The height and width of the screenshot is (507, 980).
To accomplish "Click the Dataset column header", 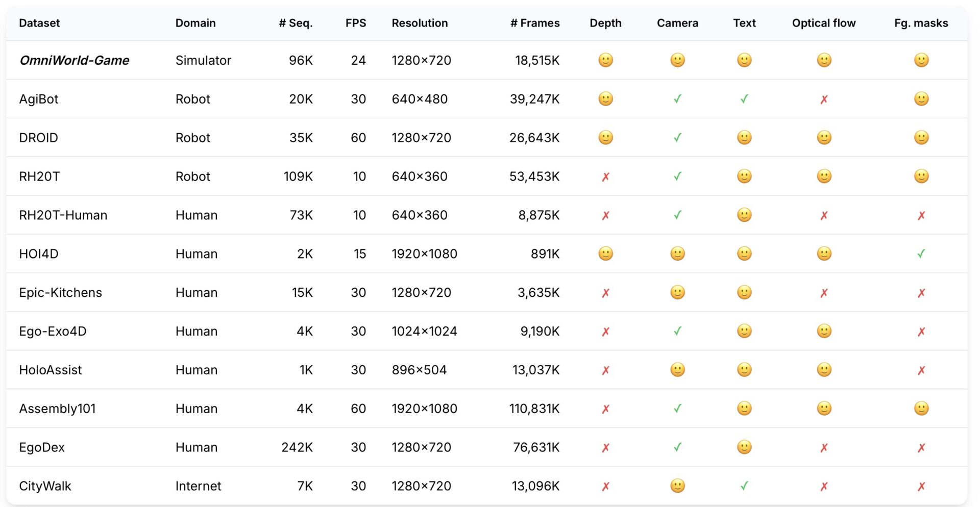I will [39, 23].
